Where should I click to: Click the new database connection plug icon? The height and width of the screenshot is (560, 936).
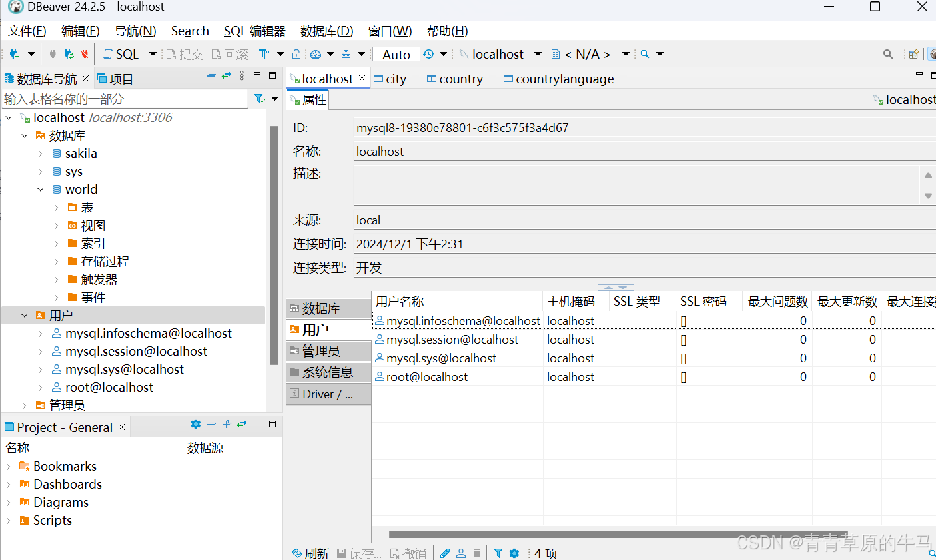click(x=15, y=54)
